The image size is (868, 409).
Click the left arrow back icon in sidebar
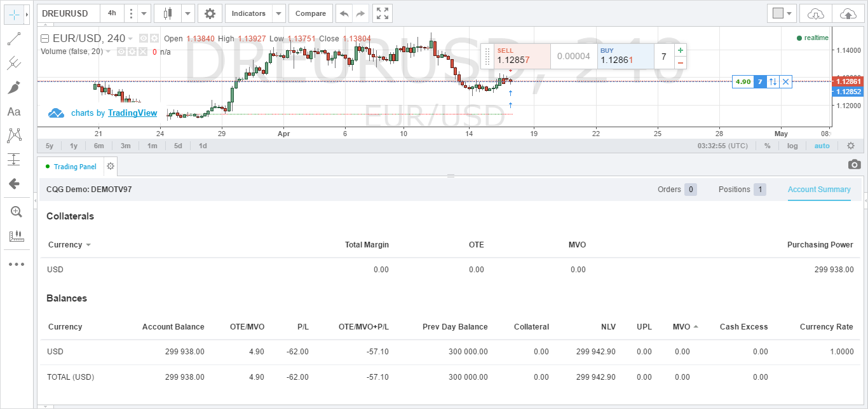14,184
